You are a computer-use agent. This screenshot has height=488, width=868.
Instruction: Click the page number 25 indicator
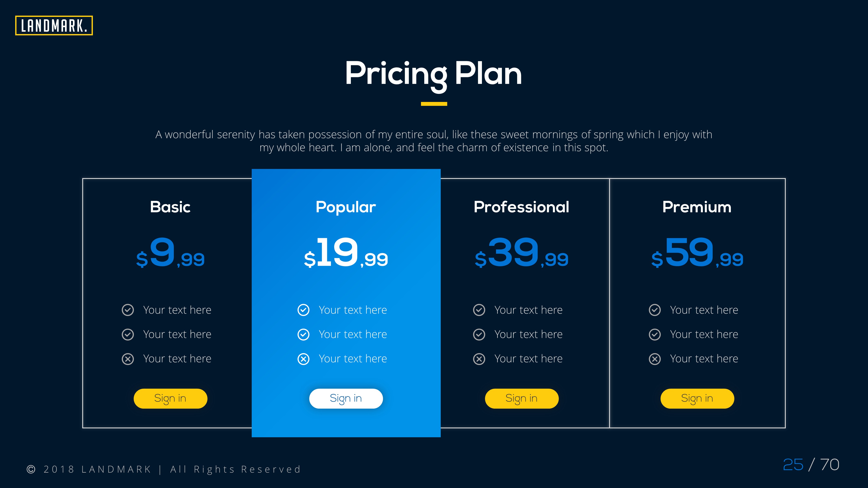click(x=793, y=465)
